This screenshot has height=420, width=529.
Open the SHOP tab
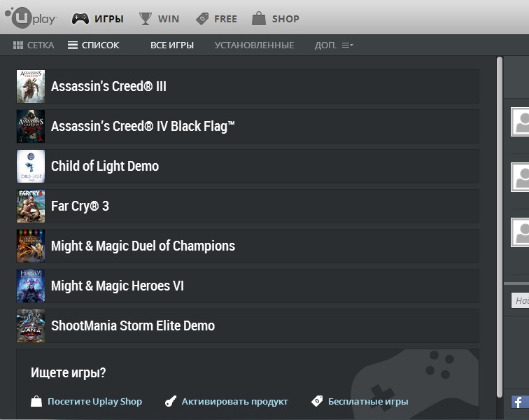pyautogui.click(x=285, y=19)
